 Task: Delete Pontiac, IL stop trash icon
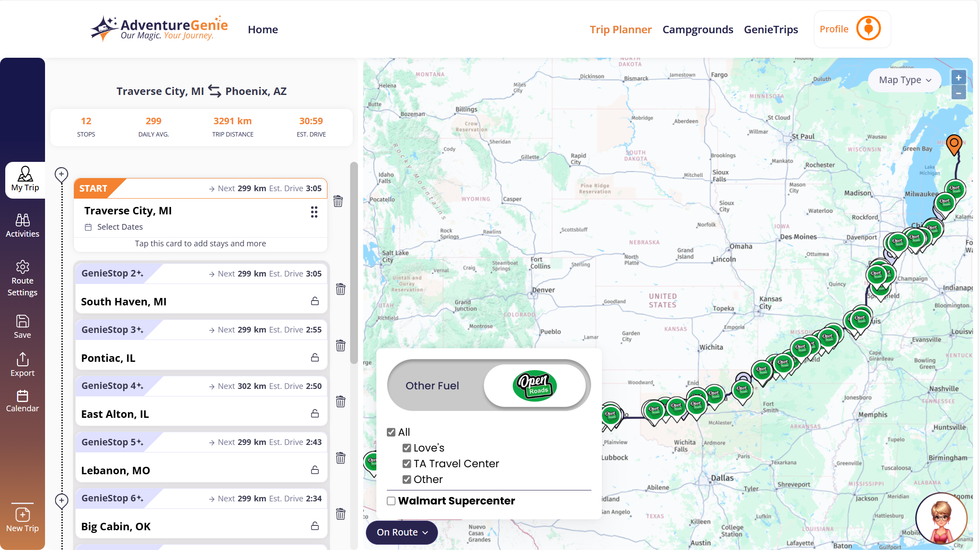pyautogui.click(x=341, y=346)
